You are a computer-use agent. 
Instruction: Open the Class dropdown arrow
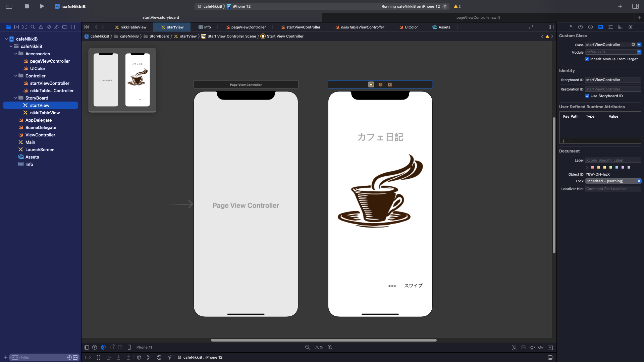639,45
